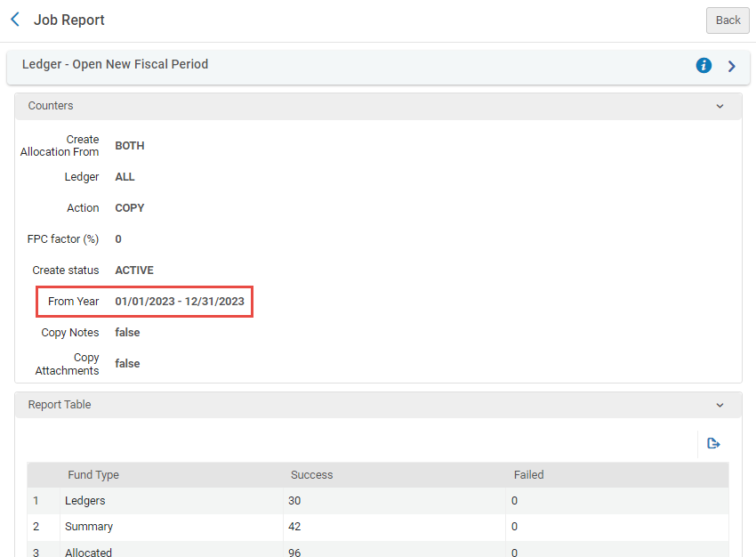Sort by the Fund Type column header
The image size is (756, 557).
(93, 475)
